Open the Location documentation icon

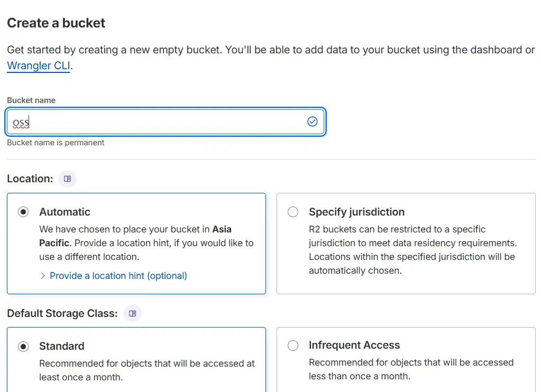[x=68, y=179]
